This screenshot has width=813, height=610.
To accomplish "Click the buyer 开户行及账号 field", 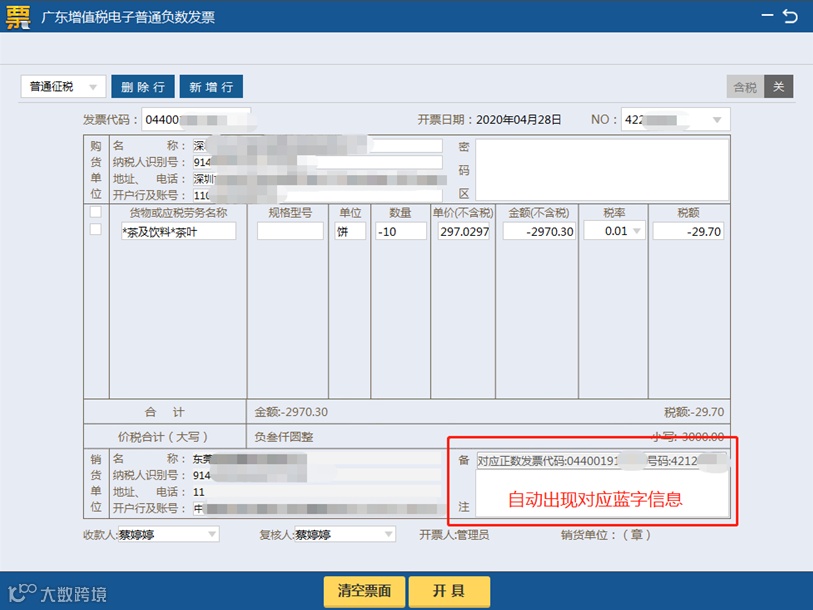I will click(317, 196).
